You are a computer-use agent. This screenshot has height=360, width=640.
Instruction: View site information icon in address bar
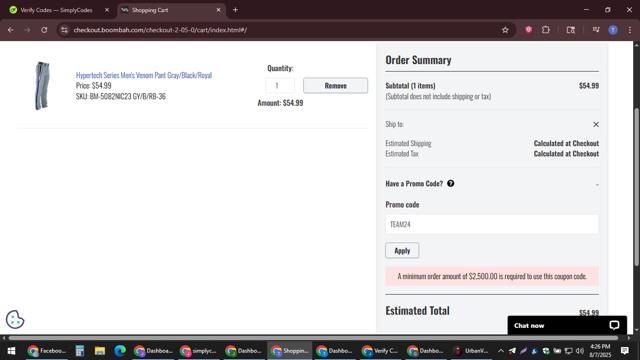[x=64, y=30]
